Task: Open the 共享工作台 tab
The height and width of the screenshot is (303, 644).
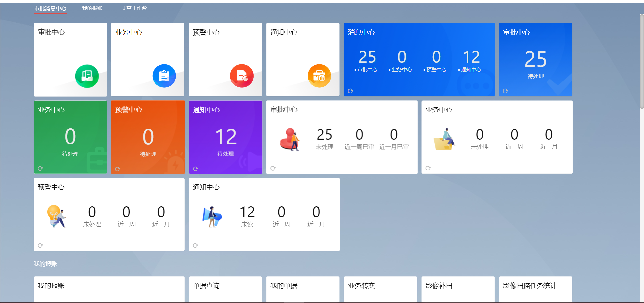Action: click(134, 8)
